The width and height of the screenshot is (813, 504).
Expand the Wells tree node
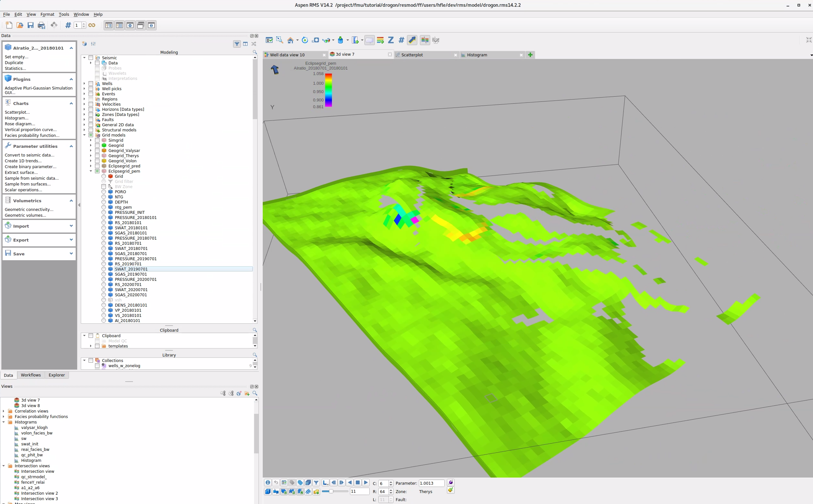pyautogui.click(x=84, y=84)
